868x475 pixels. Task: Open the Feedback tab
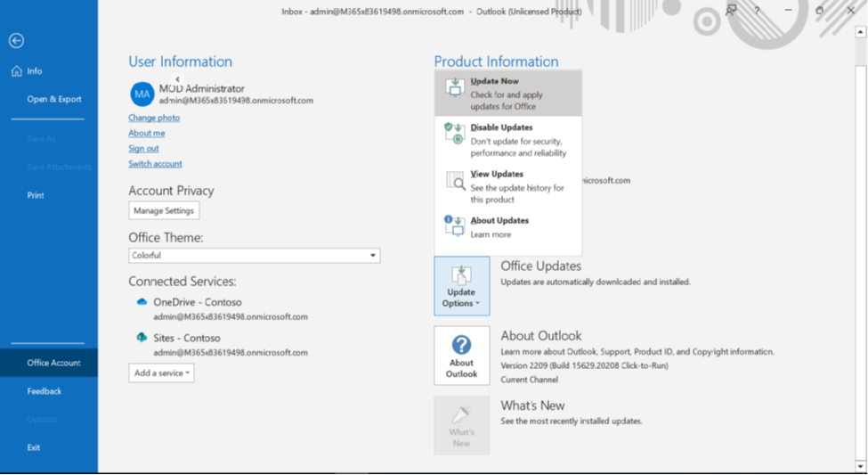point(49,390)
